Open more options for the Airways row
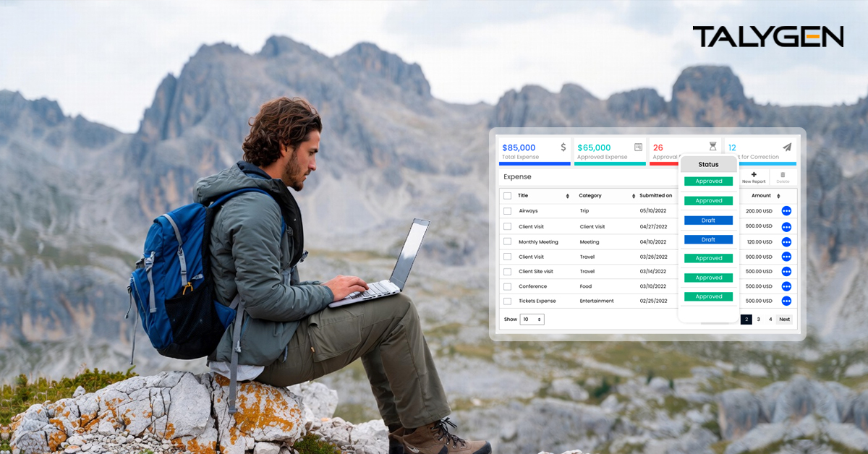 point(786,211)
